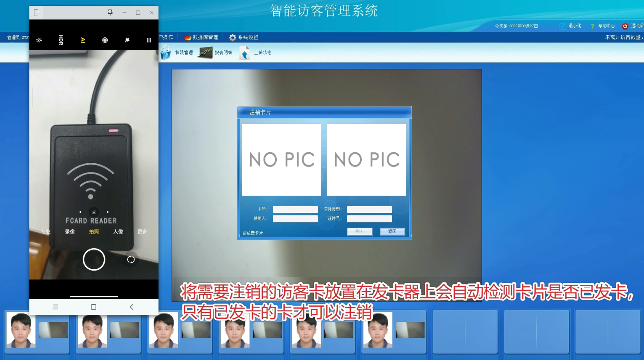The height and width of the screenshot is (360, 644).
Task: Disable the AI camera mode
Action: [x=83, y=40]
